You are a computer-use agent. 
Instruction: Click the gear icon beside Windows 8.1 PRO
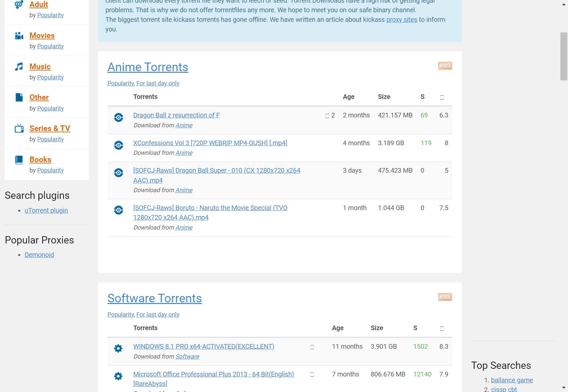(118, 348)
